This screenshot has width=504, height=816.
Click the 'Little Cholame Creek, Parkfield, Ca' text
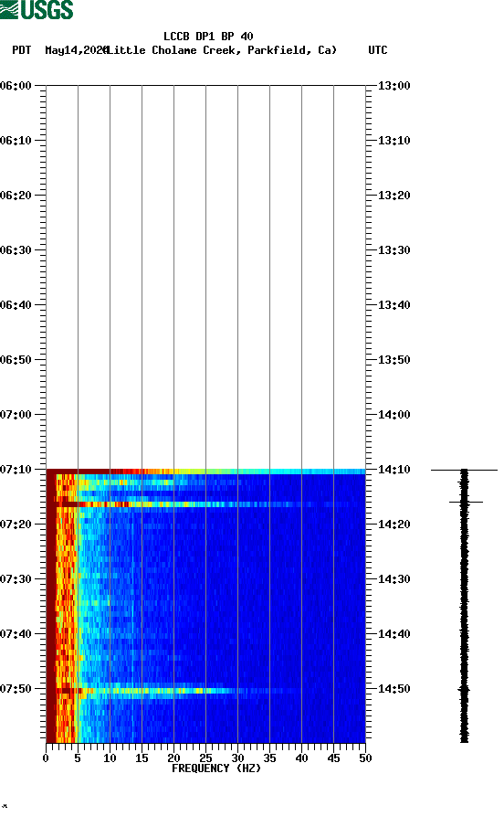[x=222, y=50]
